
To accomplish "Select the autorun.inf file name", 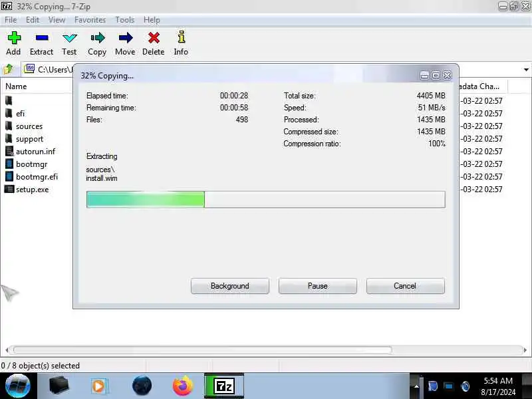I will 35,152.
